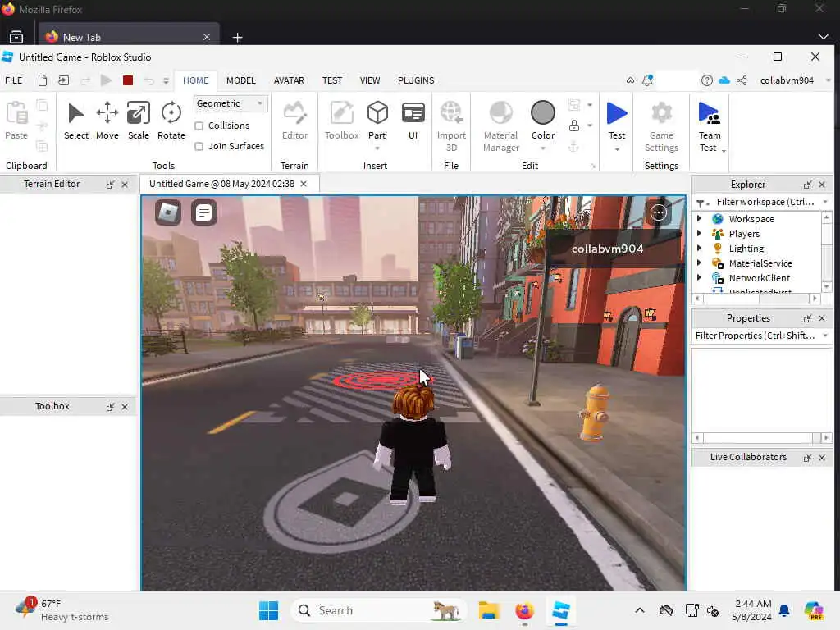Open the Test dropdown arrow
This screenshot has width=840, height=630.
click(x=617, y=149)
